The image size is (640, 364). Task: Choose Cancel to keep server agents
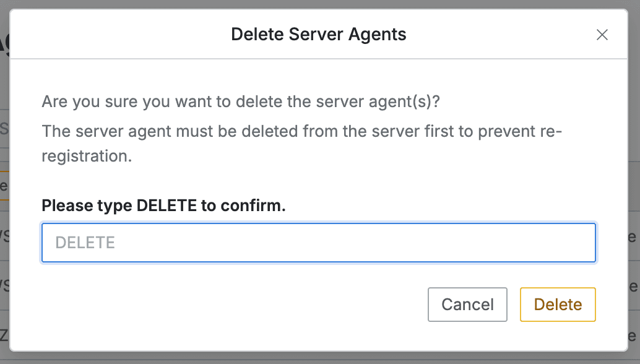tap(467, 305)
